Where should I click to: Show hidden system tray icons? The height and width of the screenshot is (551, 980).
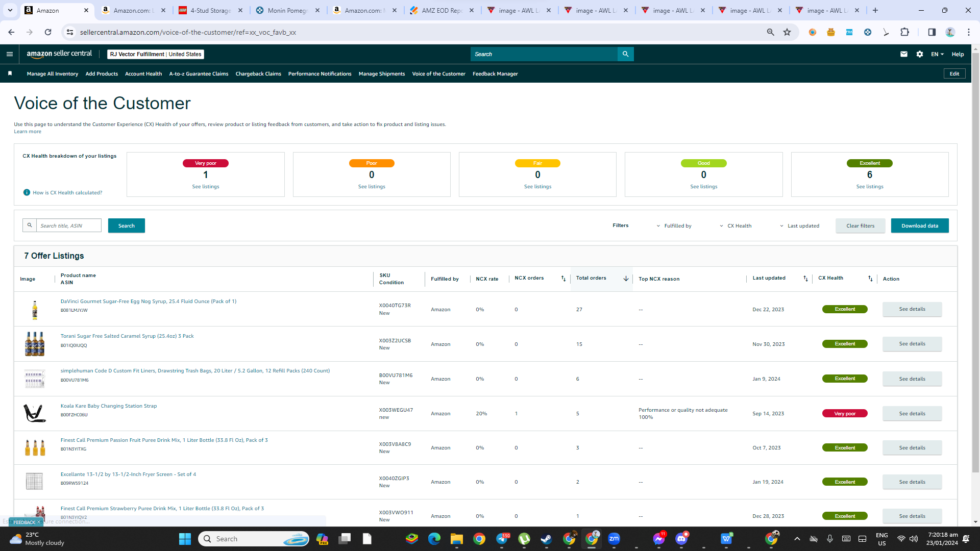point(797,539)
